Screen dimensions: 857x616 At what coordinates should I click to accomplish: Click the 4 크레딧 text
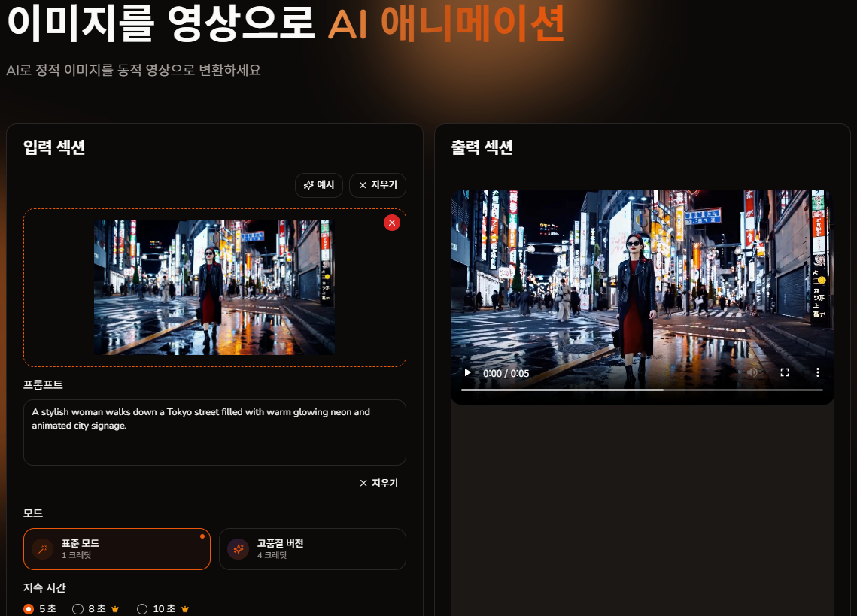click(x=272, y=555)
